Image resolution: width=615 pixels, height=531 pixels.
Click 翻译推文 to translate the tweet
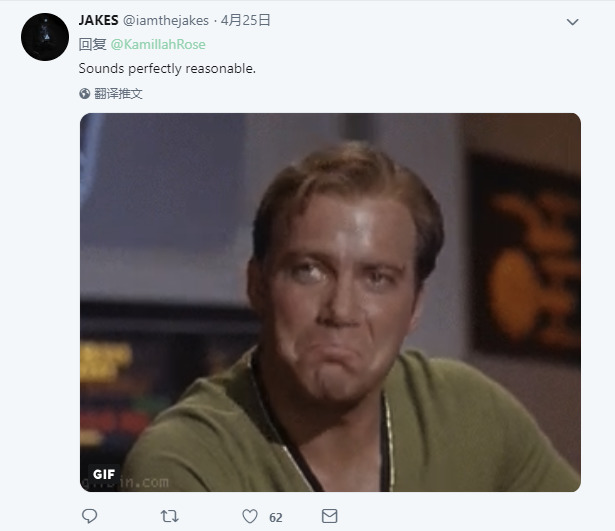(x=118, y=94)
